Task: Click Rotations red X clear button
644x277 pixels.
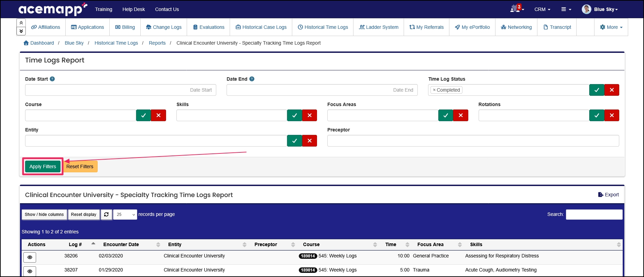Action: [612, 115]
